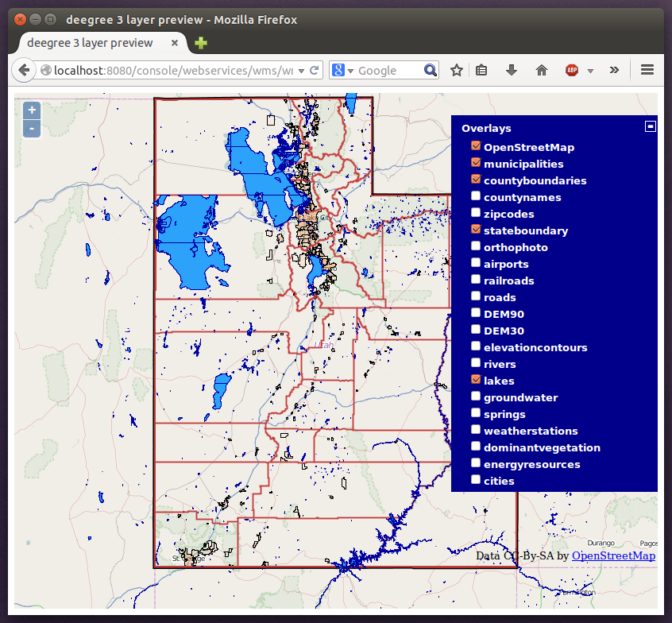The height and width of the screenshot is (623, 672).
Task: Open a new browser tab
Action: (x=200, y=44)
